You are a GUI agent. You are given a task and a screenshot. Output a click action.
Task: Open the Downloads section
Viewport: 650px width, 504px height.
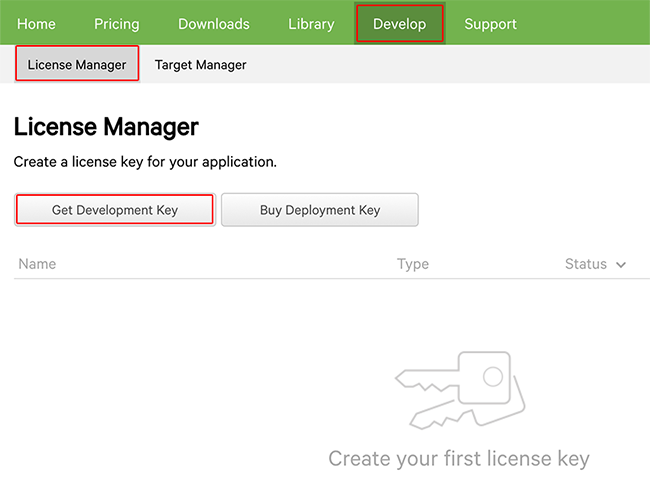point(214,23)
